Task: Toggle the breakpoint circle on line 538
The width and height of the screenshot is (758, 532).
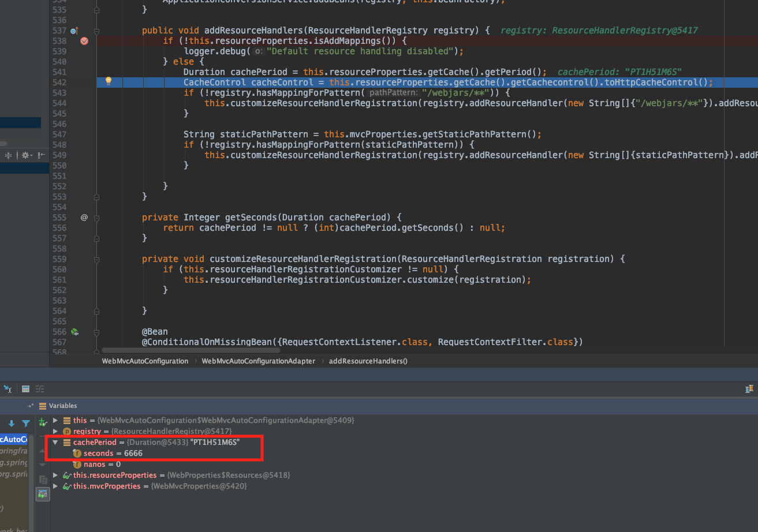Action: point(84,40)
